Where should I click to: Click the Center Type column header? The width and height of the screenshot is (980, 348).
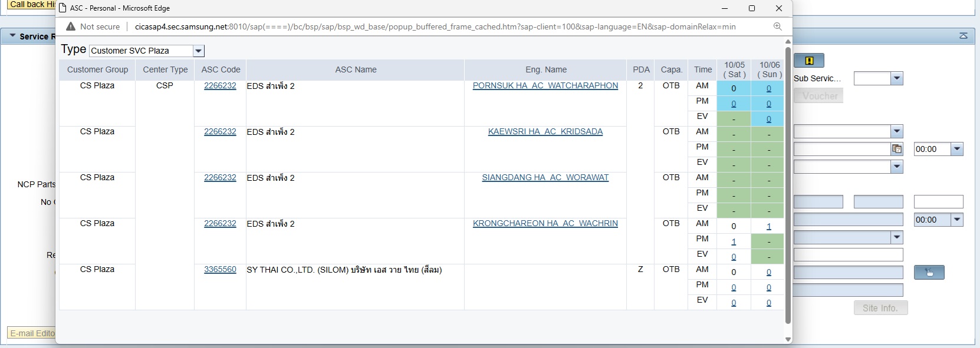click(x=165, y=69)
